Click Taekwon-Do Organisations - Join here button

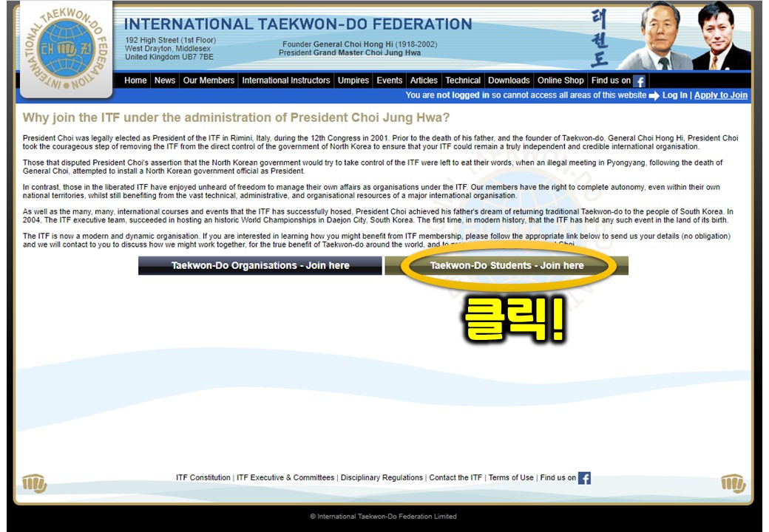(260, 265)
